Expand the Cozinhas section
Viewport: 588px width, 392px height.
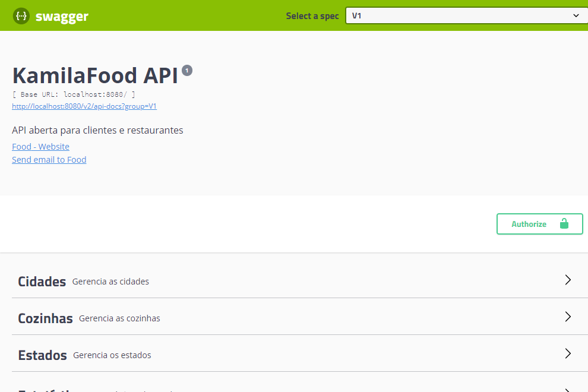pos(300,317)
